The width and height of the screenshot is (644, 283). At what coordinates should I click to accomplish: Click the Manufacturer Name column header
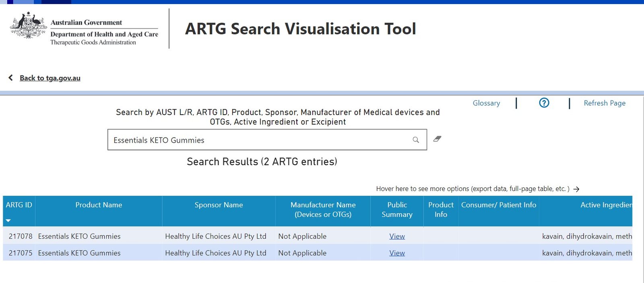click(323, 209)
